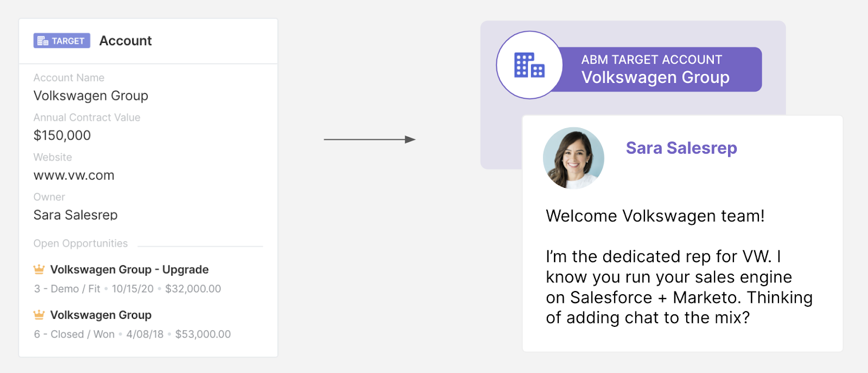Image resolution: width=868 pixels, height=373 pixels.
Task: Click the right-pointing arrow between panels
Action: click(x=369, y=140)
